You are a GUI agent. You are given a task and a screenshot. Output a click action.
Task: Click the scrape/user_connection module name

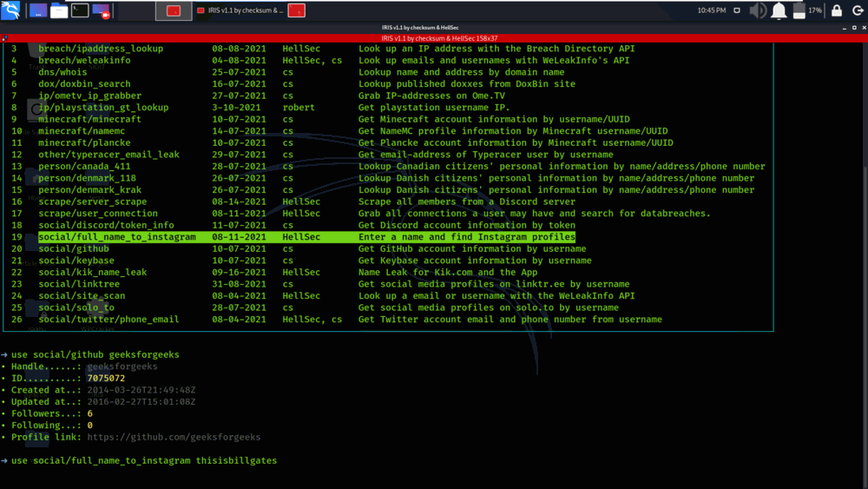click(x=98, y=213)
